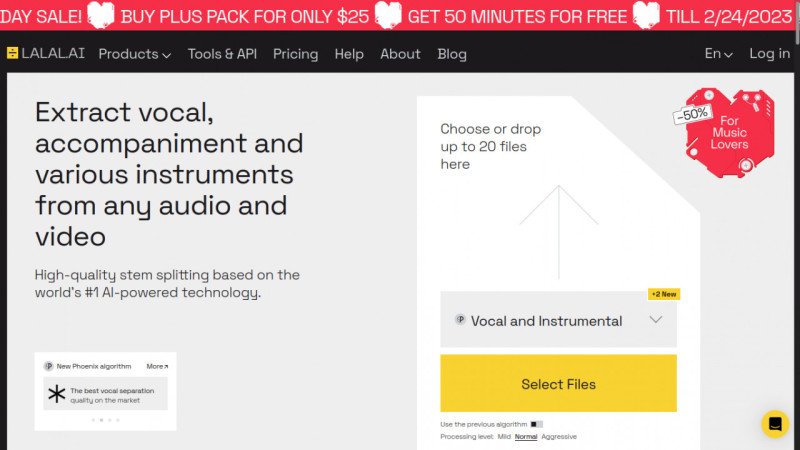Select the second carousel dot in the feature card
The height and width of the screenshot is (450, 800).
(x=102, y=420)
